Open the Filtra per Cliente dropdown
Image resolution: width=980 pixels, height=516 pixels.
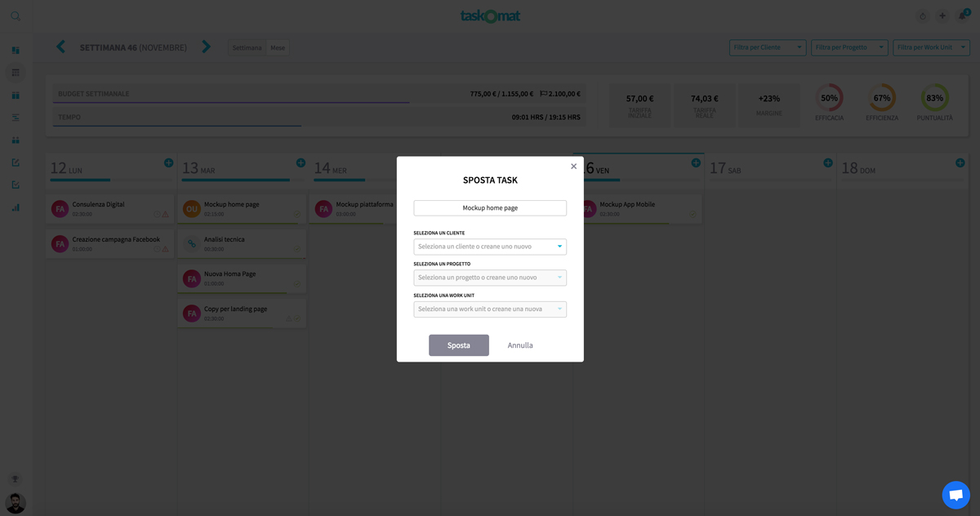tap(768, 47)
